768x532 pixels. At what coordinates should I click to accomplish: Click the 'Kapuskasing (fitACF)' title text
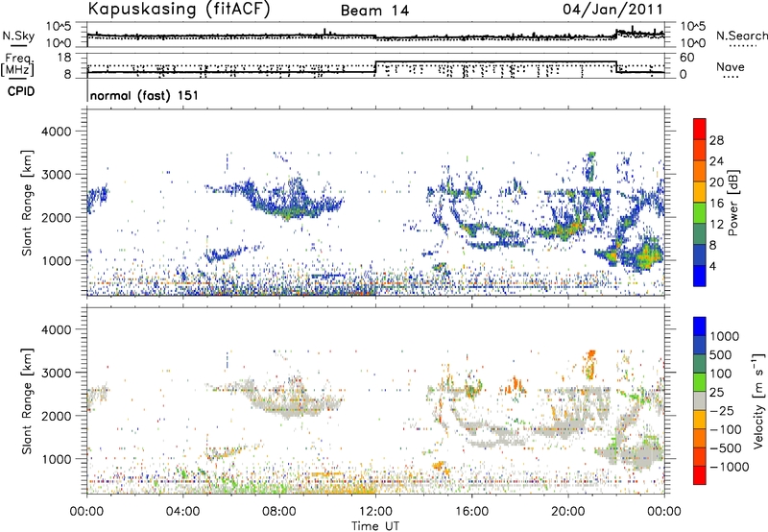pos(179,9)
